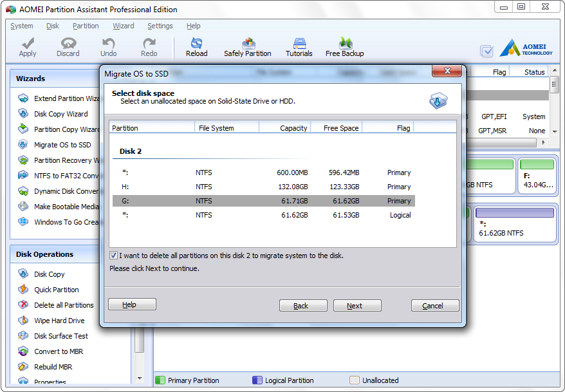This screenshot has width=565, height=392.
Task: Select Wipe Hard Drive operation
Action: point(51,321)
